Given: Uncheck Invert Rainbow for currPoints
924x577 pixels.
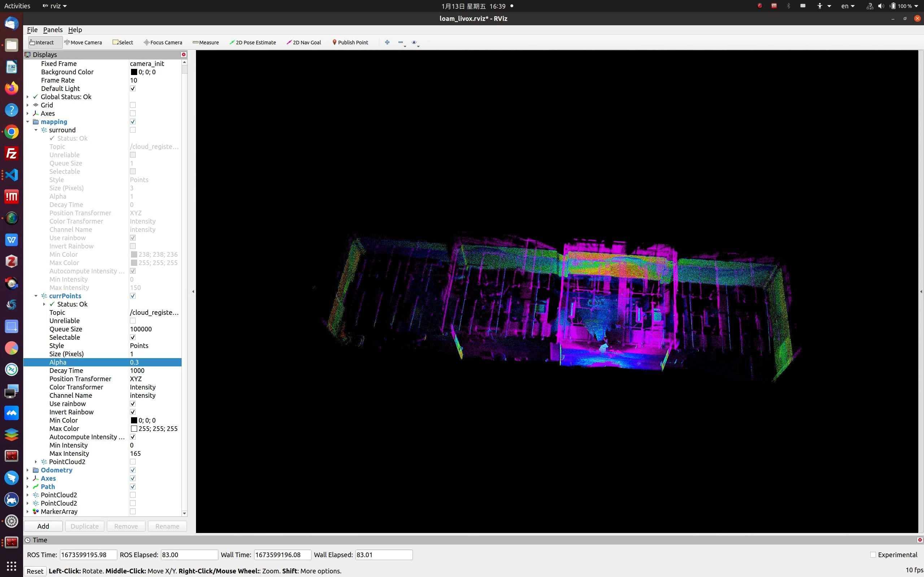Looking at the screenshot, I should click(x=132, y=412).
